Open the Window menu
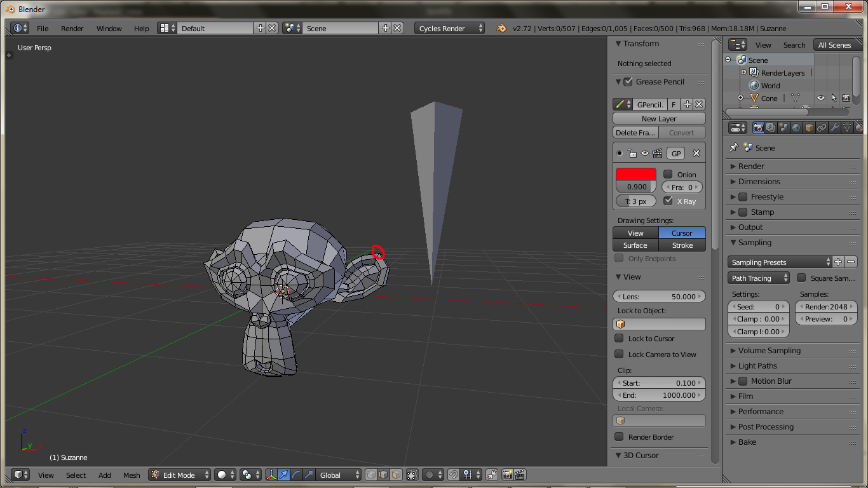Viewport: 868px width, 488px height. point(109,29)
